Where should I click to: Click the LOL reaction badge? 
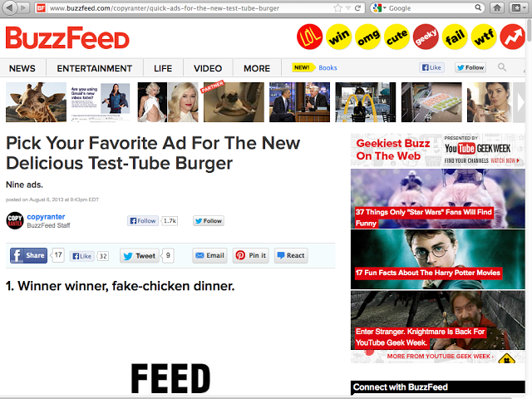point(309,37)
